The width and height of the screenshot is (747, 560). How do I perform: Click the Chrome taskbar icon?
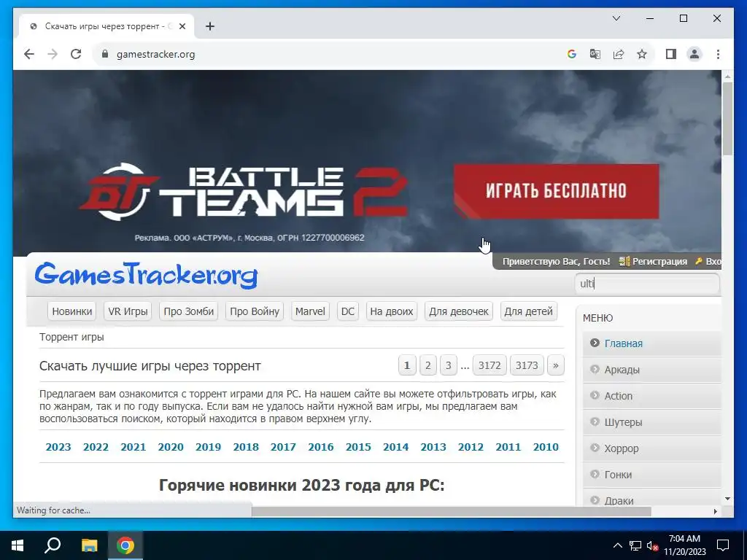[125, 545]
